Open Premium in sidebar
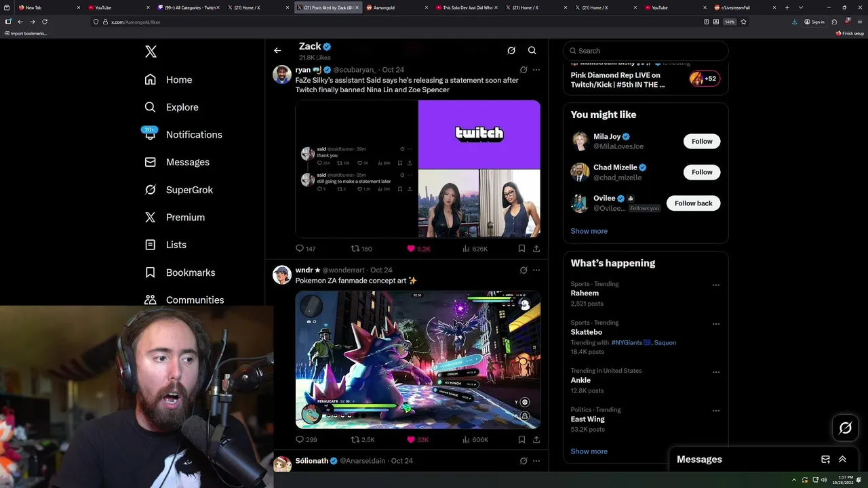The width and height of the screenshot is (868, 488). [x=174, y=217]
